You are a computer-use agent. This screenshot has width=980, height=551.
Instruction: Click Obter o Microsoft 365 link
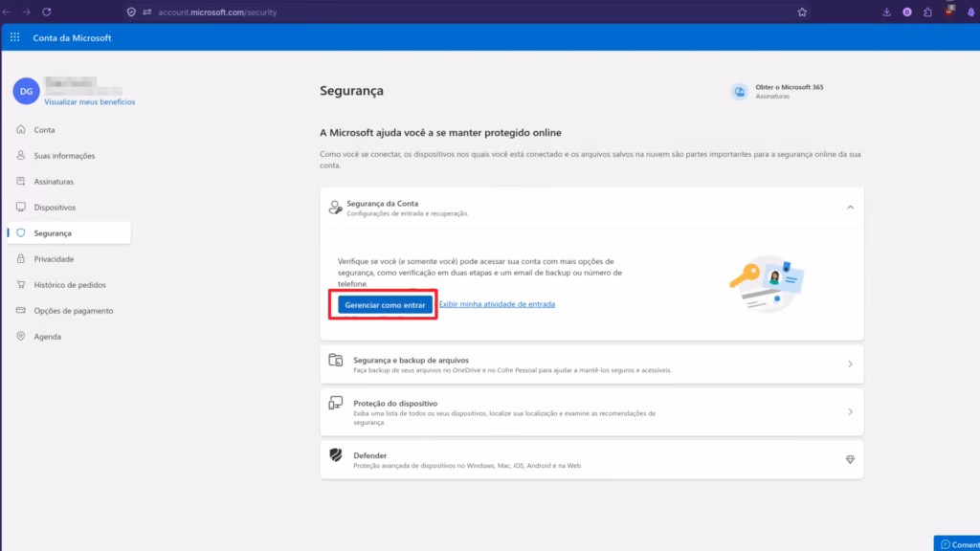tap(790, 87)
